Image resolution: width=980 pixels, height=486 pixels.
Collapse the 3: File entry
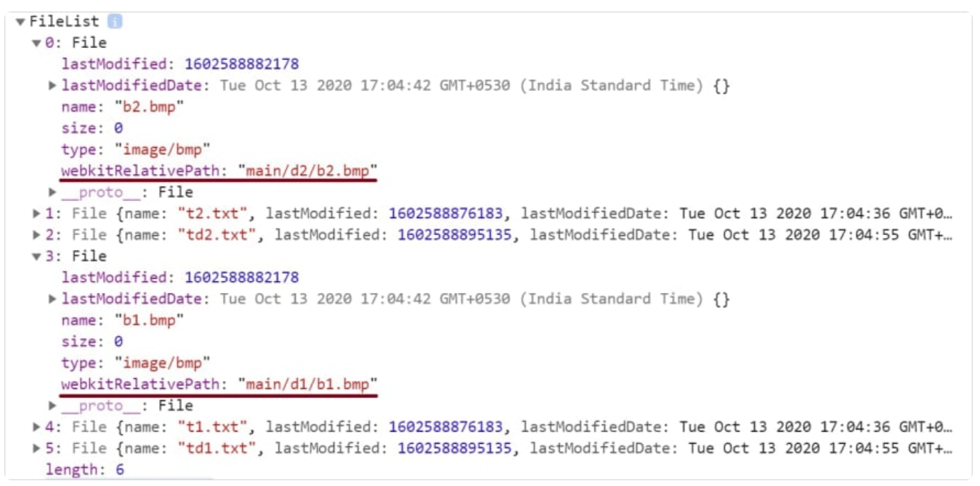pyautogui.click(x=36, y=257)
